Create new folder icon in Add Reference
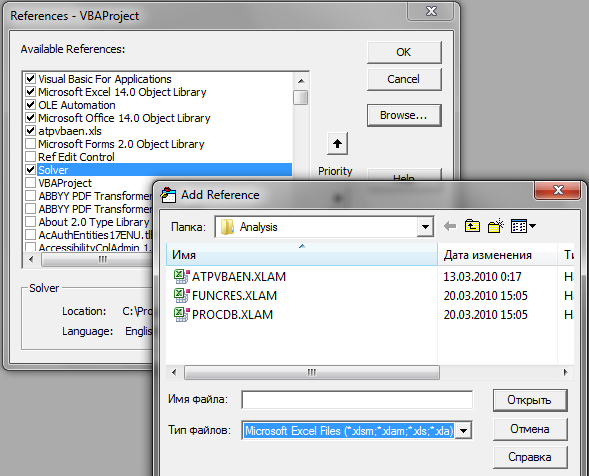This screenshot has width=589, height=476. [x=495, y=226]
